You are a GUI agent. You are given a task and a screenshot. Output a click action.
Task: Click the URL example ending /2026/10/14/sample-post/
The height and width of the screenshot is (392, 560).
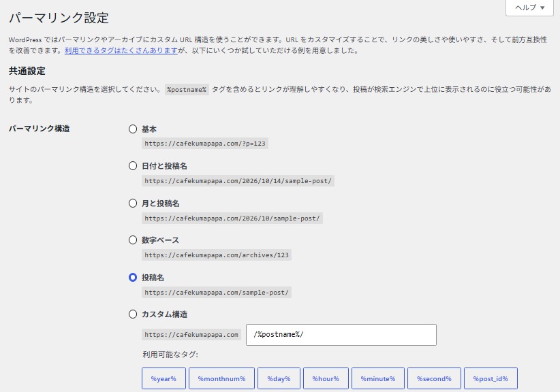point(238,181)
